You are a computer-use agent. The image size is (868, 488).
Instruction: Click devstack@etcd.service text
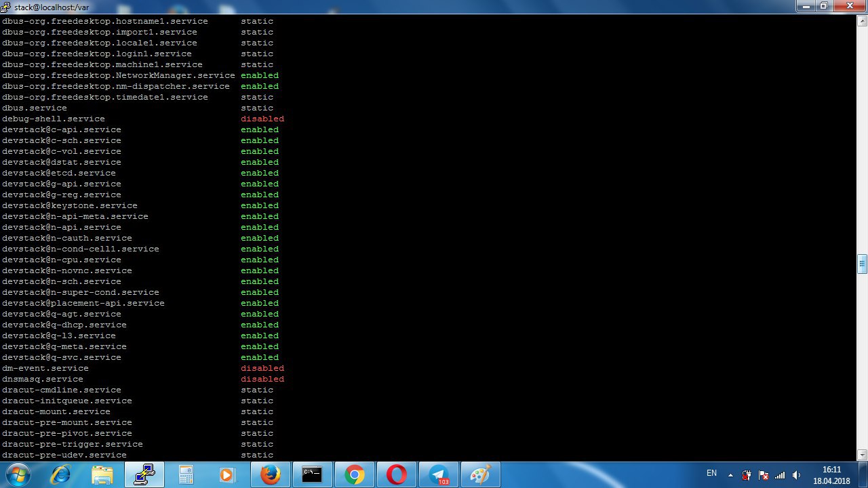pyautogui.click(x=59, y=173)
